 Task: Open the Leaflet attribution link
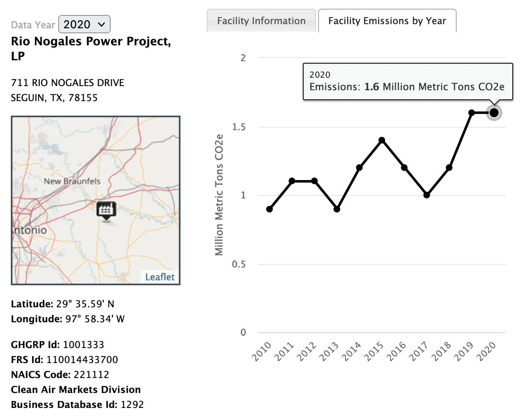coord(160,277)
